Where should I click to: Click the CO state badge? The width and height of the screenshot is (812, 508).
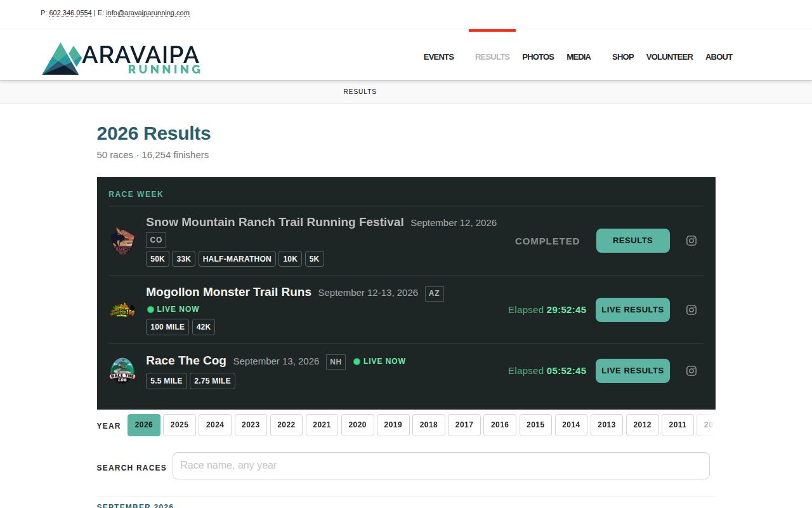click(156, 240)
